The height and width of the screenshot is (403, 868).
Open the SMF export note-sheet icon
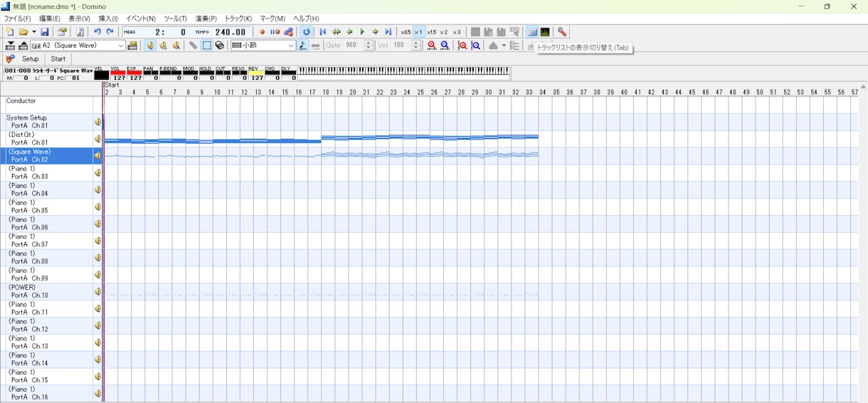click(80, 32)
